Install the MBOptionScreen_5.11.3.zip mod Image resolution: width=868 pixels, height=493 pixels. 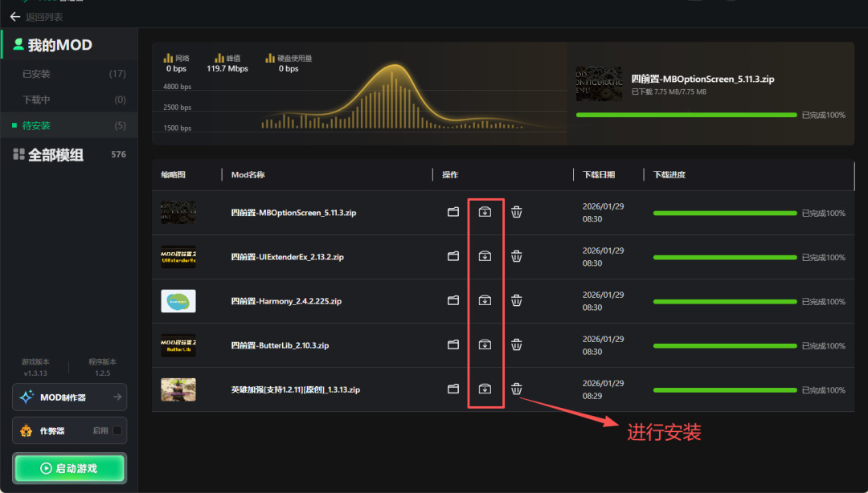coord(485,212)
